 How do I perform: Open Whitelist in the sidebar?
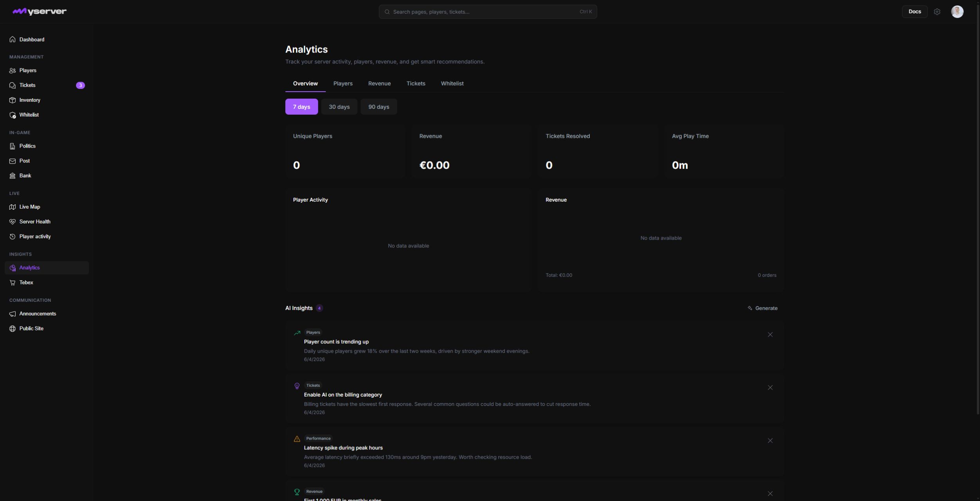(47, 115)
